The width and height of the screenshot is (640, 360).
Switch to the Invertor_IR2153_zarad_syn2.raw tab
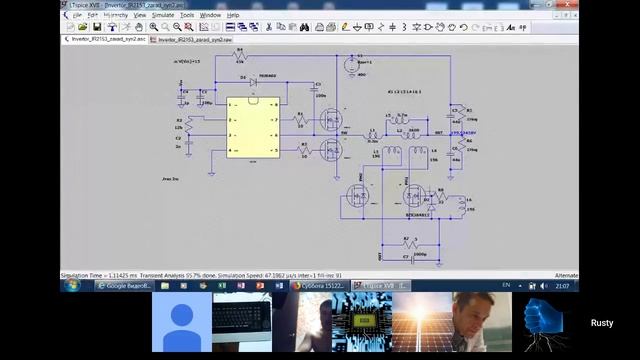[191, 40]
